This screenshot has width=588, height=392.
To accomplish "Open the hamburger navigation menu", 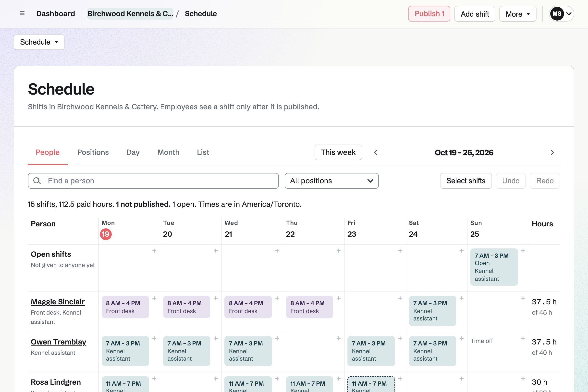I will [x=22, y=13].
